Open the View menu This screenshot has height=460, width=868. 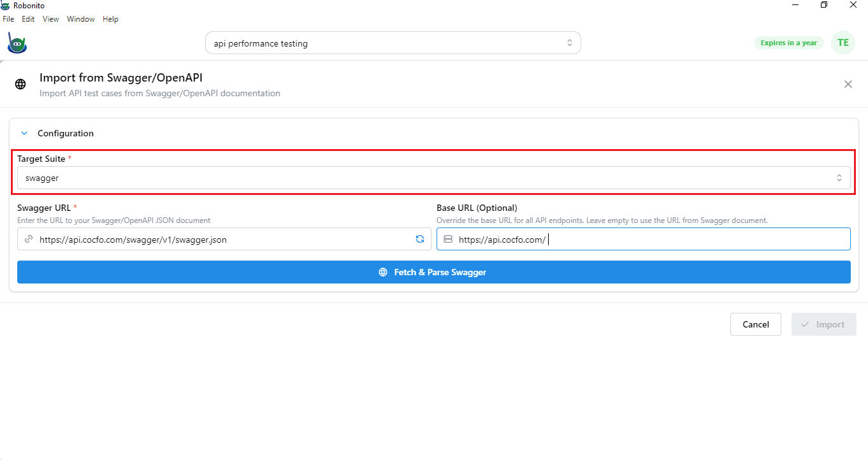point(51,19)
